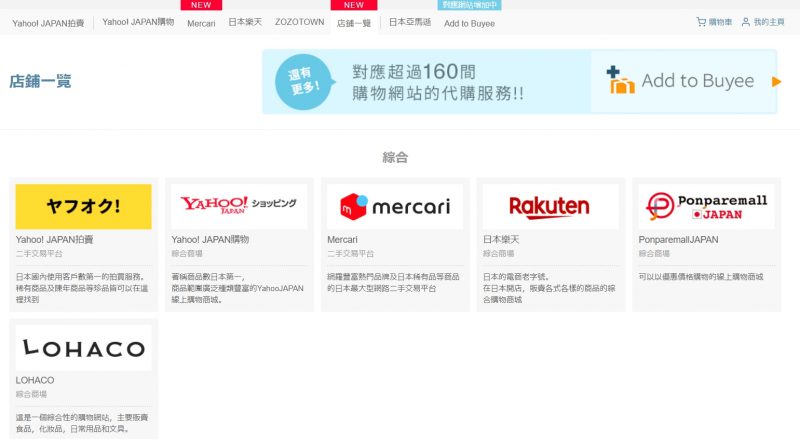Click the blue 還有更多 bubble icon
The width and height of the screenshot is (800, 439).
pos(305,82)
